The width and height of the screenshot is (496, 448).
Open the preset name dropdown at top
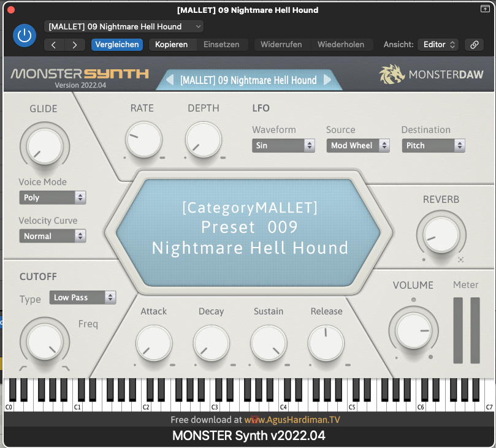point(124,26)
